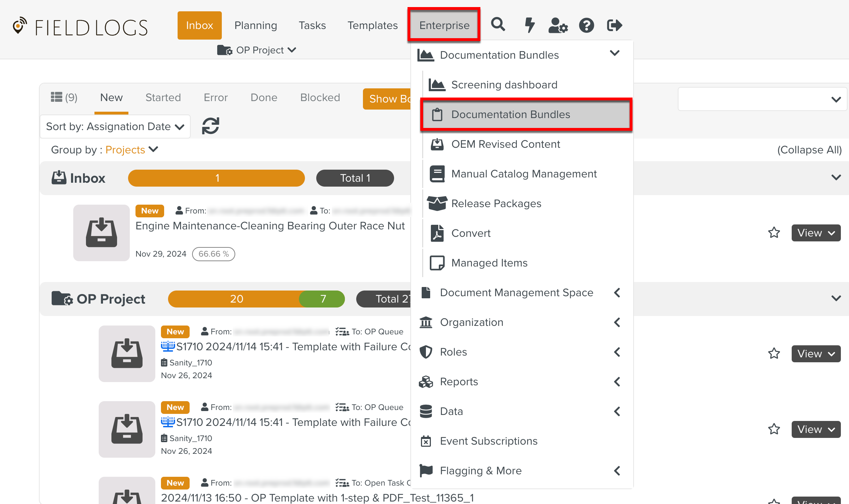Favorite the first Sanity_1710 task star
849x504 pixels.
tap(774, 353)
